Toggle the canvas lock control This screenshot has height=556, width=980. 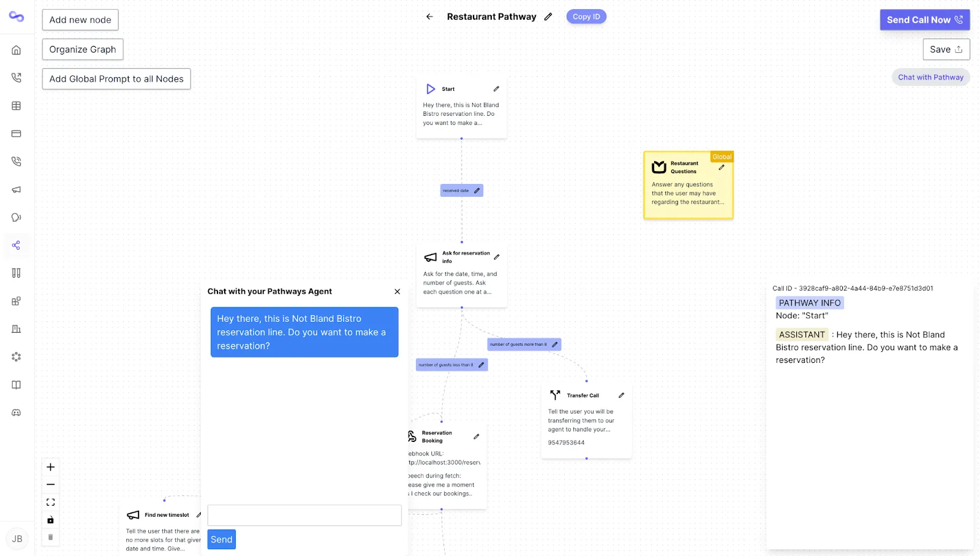point(51,520)
